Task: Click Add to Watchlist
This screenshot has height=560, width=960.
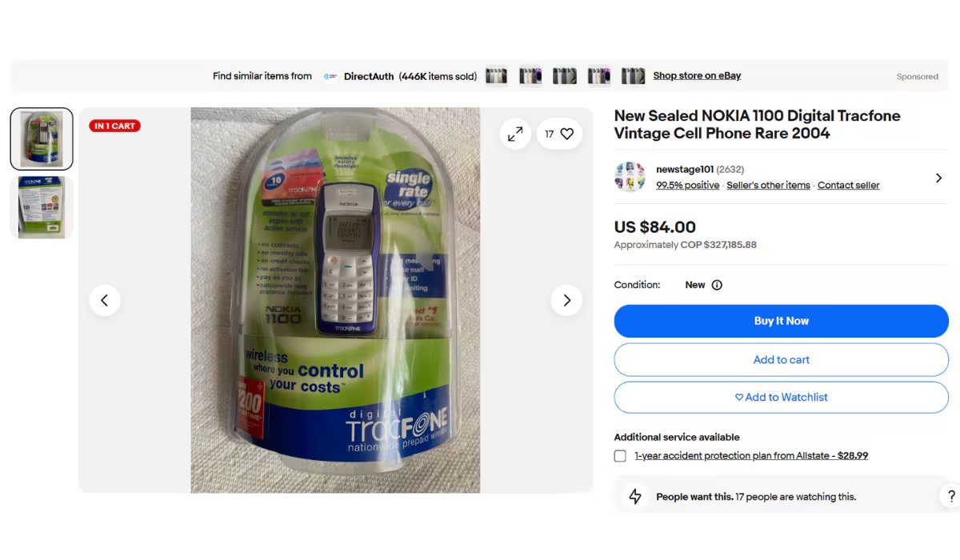Action: (781, 397)
